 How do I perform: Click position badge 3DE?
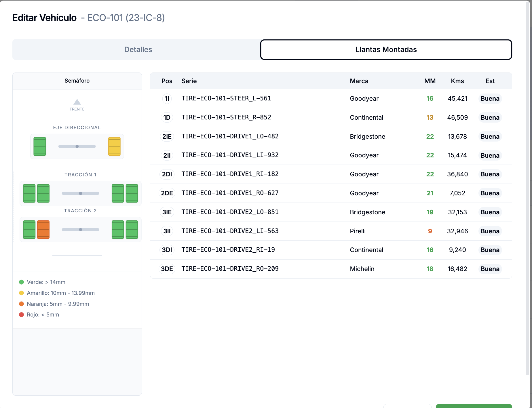click(167, 269)
